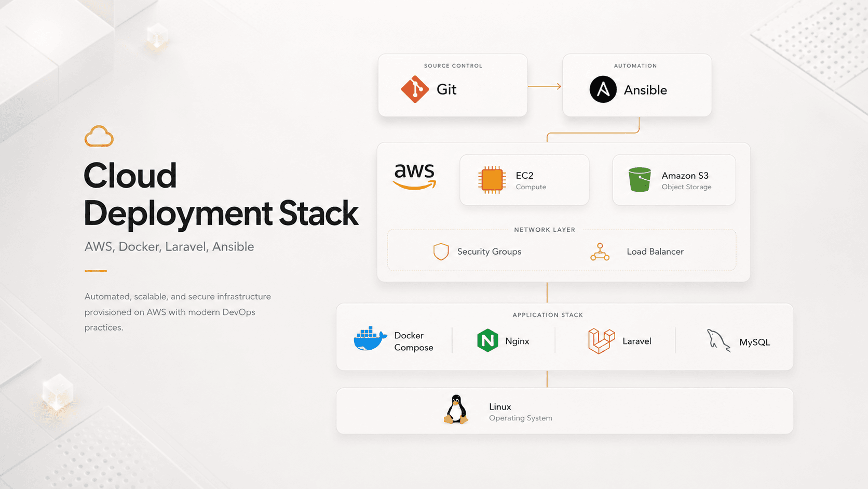Click the "Security Groups" text
Image resolution: width=868 pixels, height=489 pixels.
click(x=489, y=252)
